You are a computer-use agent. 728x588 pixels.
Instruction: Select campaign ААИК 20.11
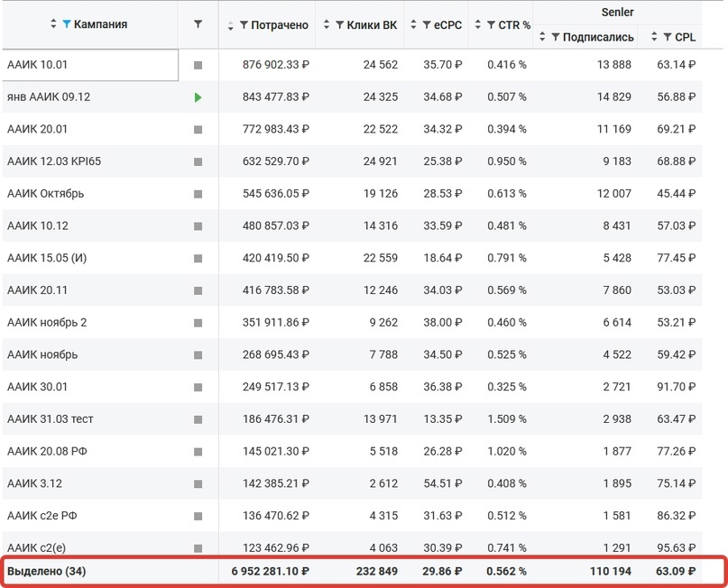pyautogui.click(x=37, y=290)
